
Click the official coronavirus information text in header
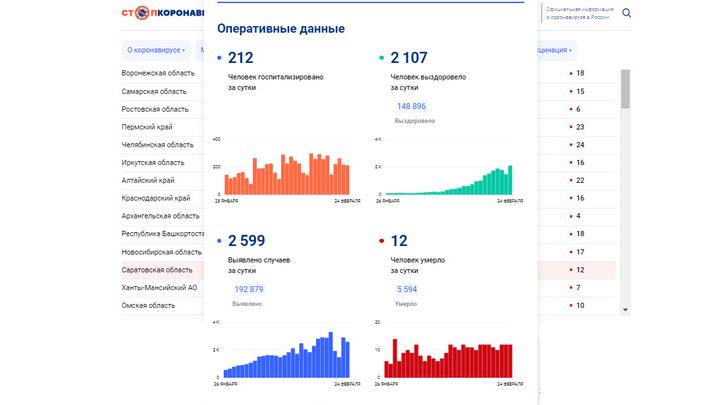[x=578, y=14]
